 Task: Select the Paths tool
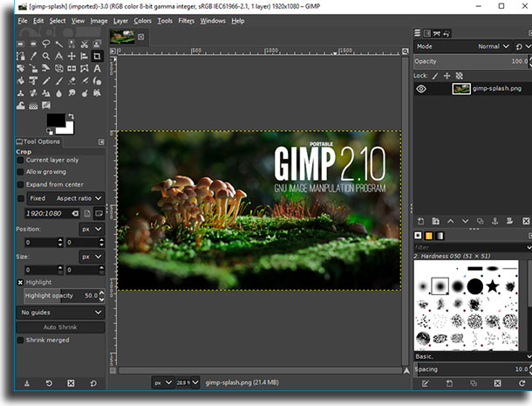pos(21,56)
